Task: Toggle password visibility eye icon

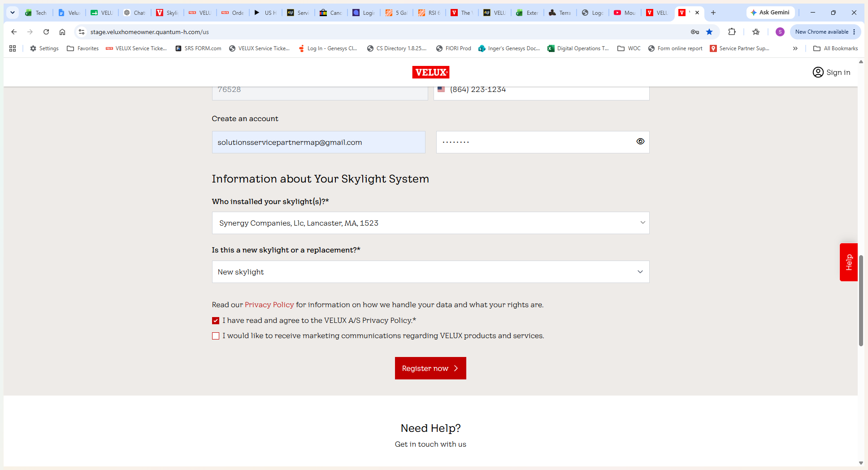Action: tap(640, 141)
